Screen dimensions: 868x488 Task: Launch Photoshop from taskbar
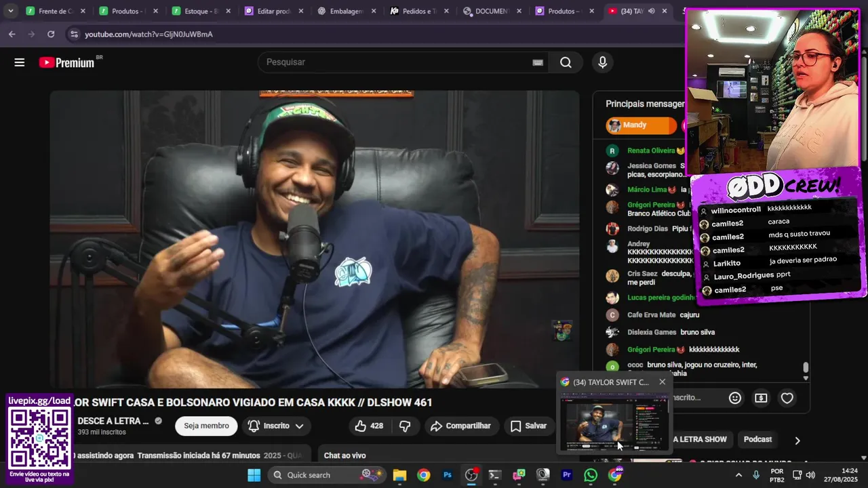(448, 475)
